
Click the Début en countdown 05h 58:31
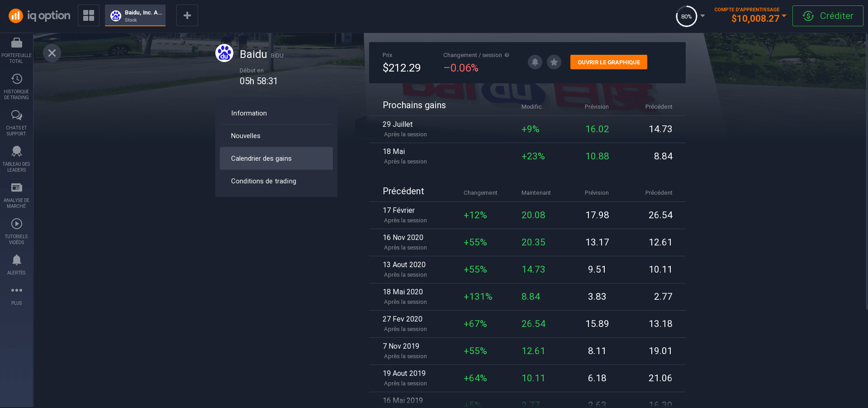(258, 81)
